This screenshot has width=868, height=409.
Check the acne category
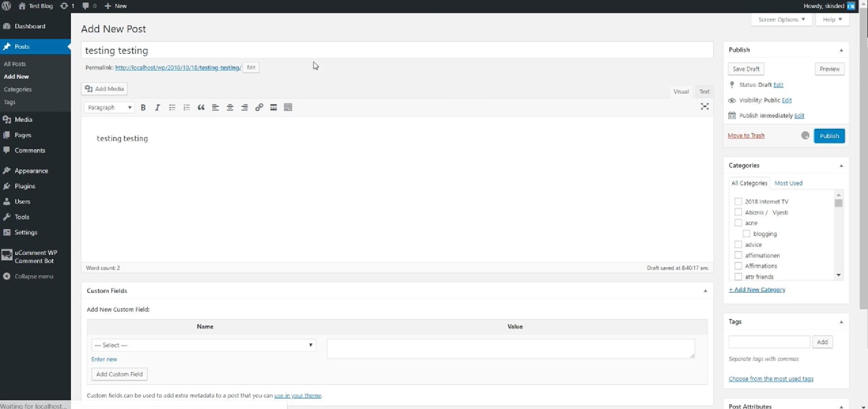coord(738,223)
